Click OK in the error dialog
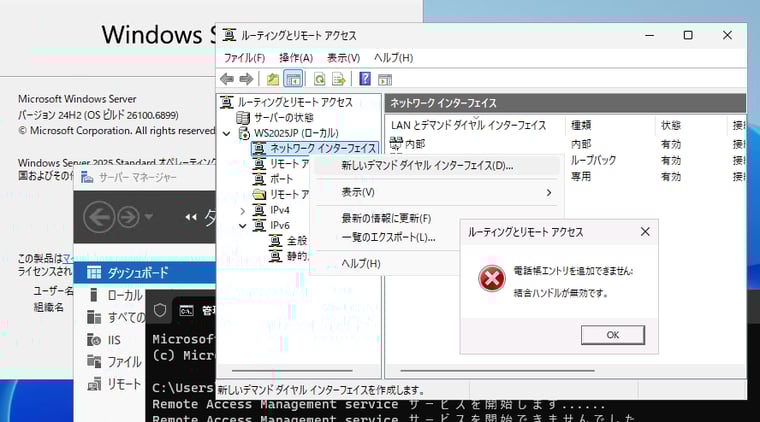760x422 pixels. click(613, 335)
